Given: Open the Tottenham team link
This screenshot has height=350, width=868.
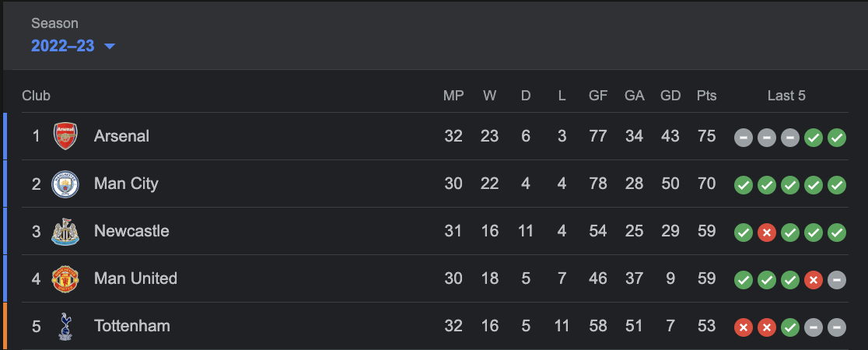Looking at the screenshot, I should click(131, 327).
